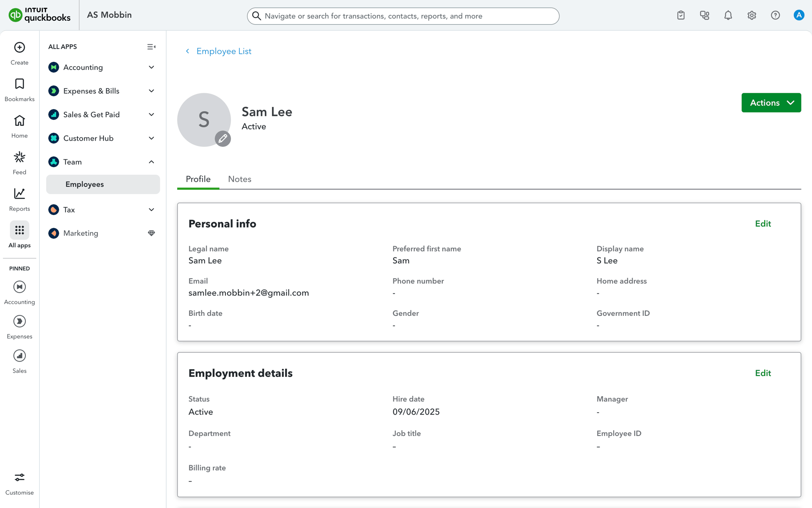Select the All apps grid icon
812x508 pixels.
19,230
